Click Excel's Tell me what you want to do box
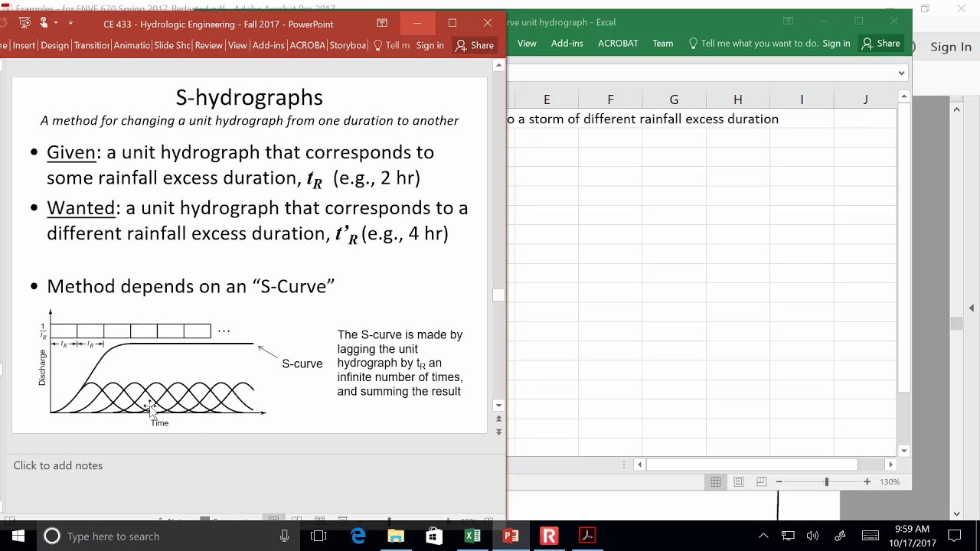980x551 pixels. (753, 44)
